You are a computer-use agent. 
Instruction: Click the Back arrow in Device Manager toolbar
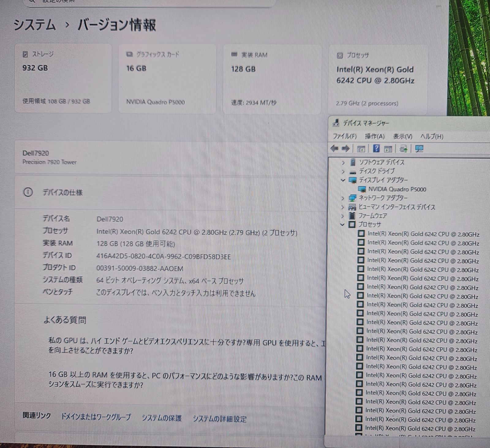[334, 149]
